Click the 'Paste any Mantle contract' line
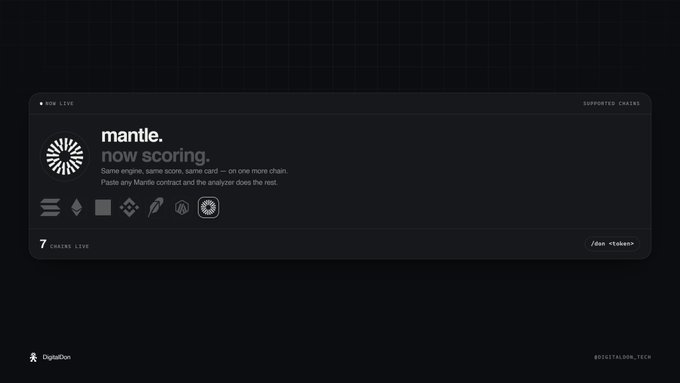 click(x=189, y=183)
